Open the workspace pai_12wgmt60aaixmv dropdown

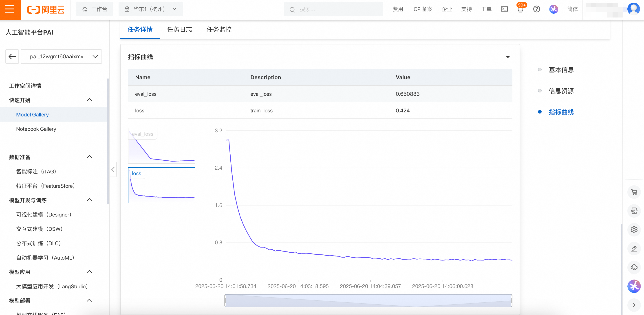pyautogui.click(x=61, y=57)
